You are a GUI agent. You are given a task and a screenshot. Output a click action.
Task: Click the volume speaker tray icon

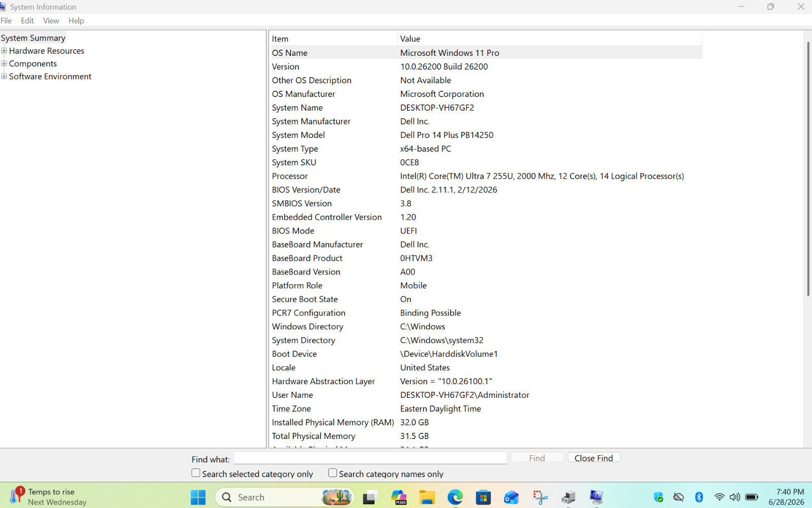pyautogui.click(x=735, y=497)
